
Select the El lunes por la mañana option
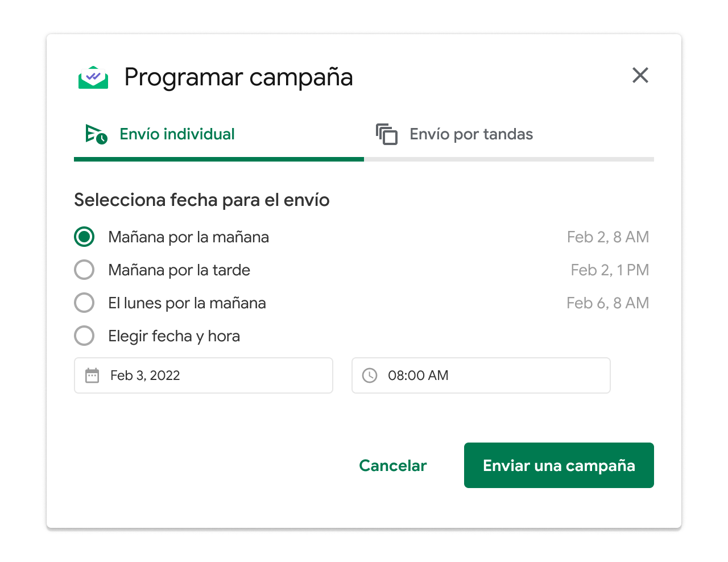(x=84, y=303)
